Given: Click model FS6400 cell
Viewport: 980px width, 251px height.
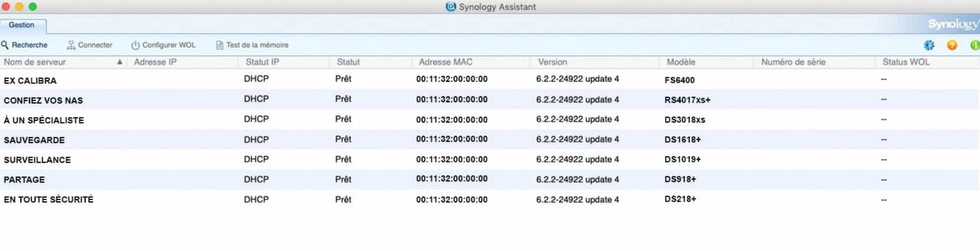Looking at the screenshot, I should pyautogui.click(x=679, y=80).
